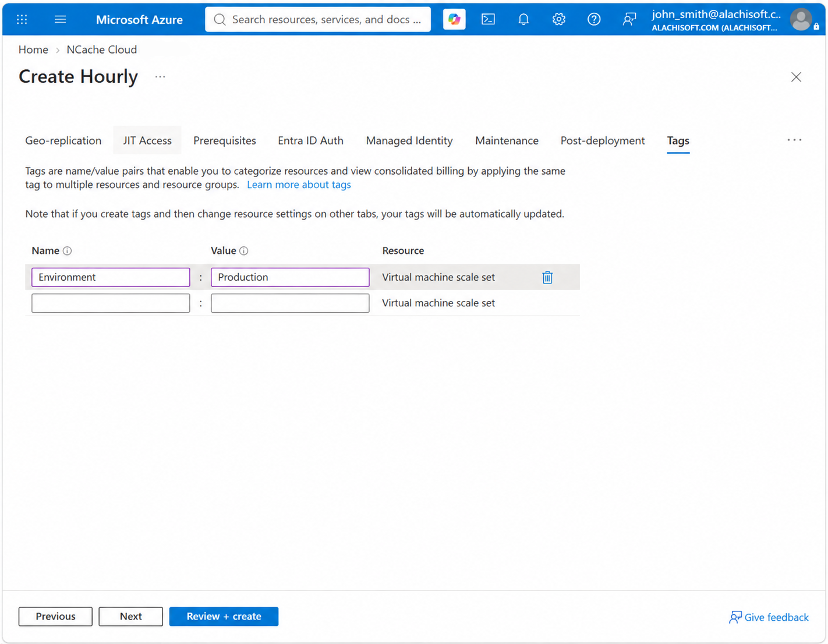Show info tooltip next to Value

244,251
